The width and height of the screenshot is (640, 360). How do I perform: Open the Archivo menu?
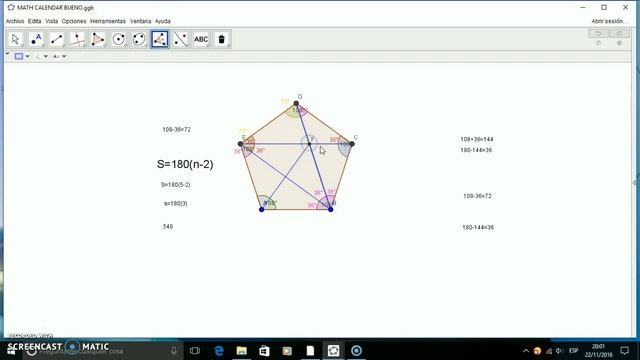point(15,21)
